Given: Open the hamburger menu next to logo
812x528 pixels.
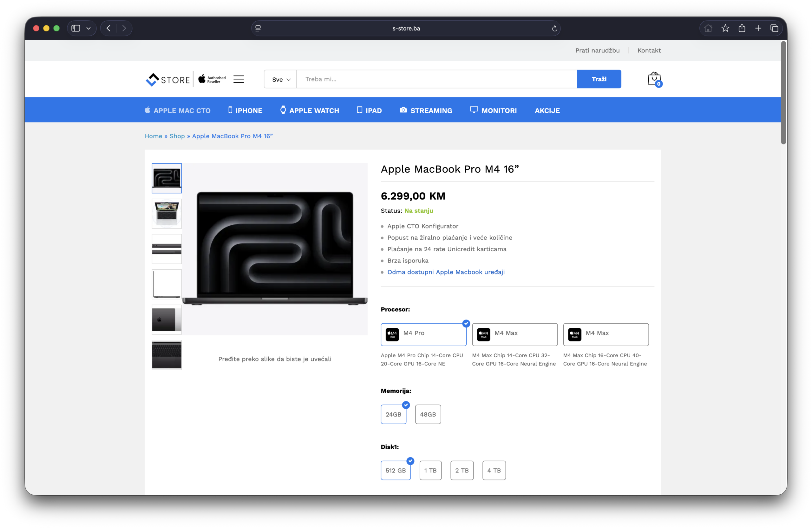Looking at the screenshot, I should [239, 79].
